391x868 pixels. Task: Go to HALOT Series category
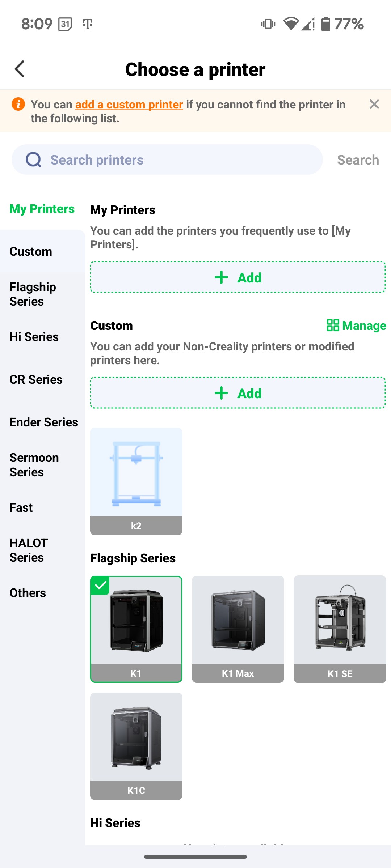29,550
